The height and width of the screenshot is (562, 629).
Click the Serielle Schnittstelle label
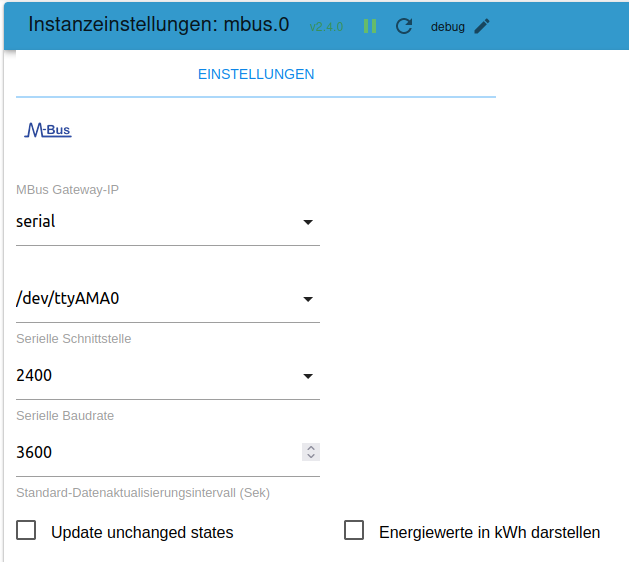pos(73,339)
